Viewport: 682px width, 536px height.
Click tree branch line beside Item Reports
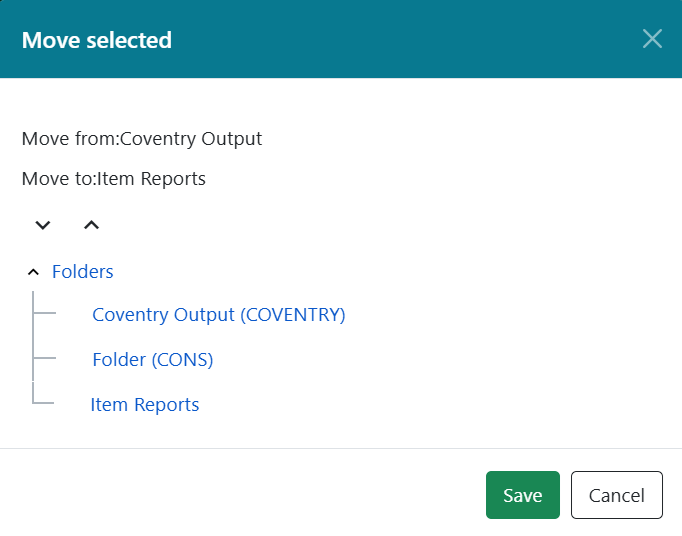coord(44,403)
